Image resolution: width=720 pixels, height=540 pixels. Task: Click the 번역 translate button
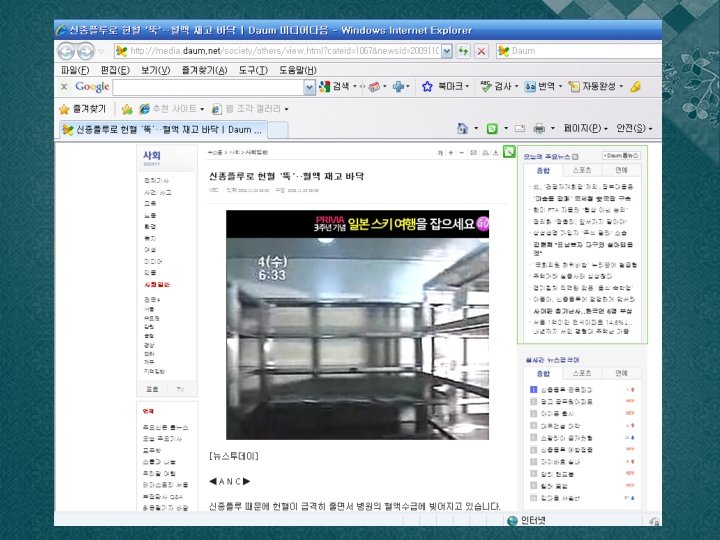point(540,86)
